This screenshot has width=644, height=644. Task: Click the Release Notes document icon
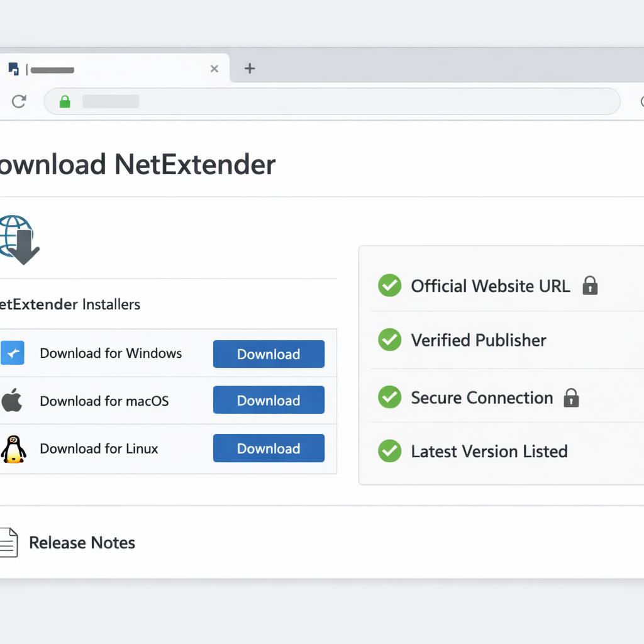[9, 543]
